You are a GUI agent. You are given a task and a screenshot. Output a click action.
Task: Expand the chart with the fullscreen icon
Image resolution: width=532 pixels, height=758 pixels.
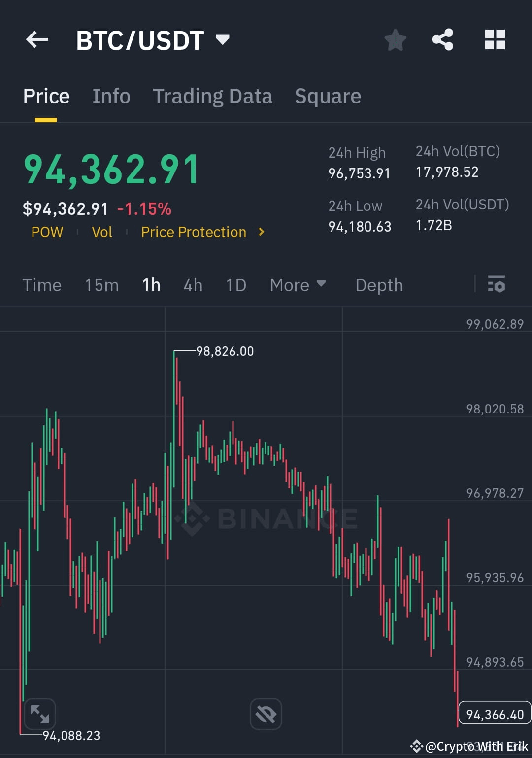point(39,713)
